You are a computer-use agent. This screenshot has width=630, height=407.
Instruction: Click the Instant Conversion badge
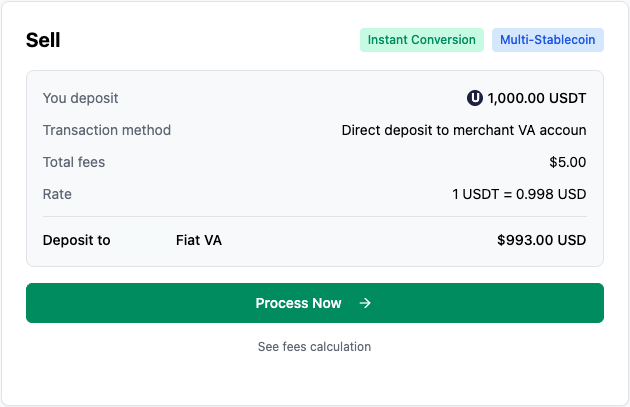pos(421,40)
